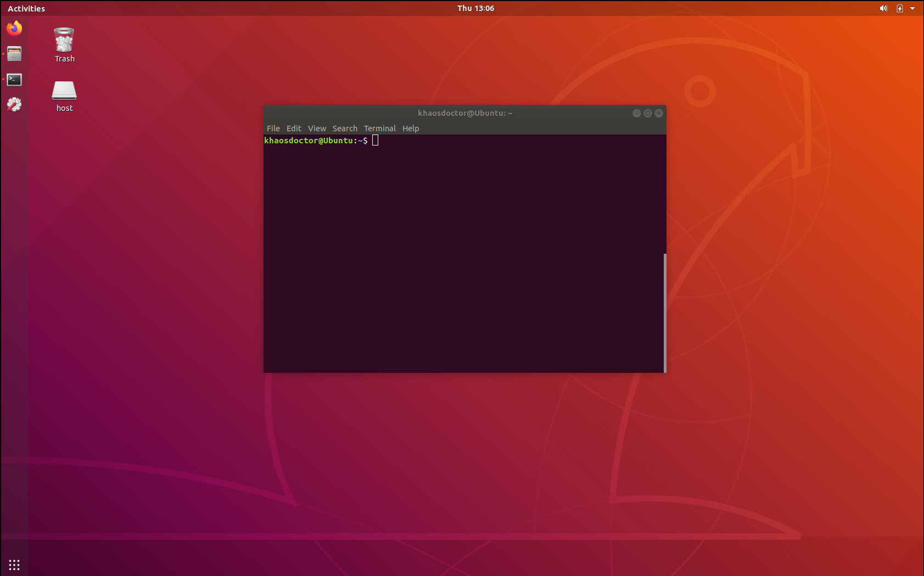Open the terminal Search menu
This screenshot has height=576, width=924.
[345, 128]
